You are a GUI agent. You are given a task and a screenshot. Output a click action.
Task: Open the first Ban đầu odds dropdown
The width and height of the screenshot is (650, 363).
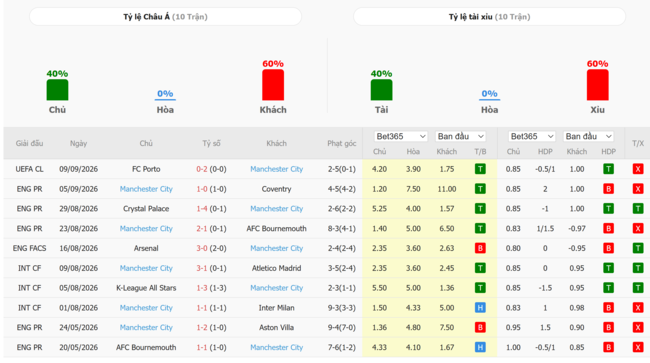coord(461,136)
